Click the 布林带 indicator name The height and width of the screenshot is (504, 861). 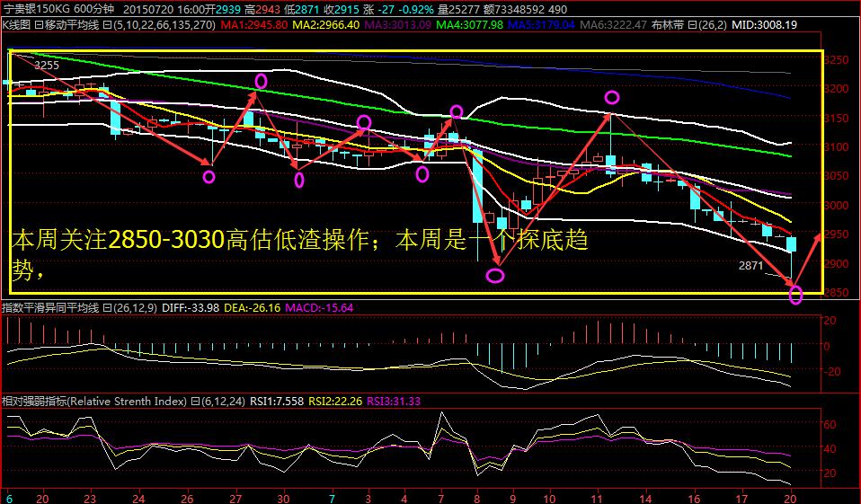[x=668, y=25]
